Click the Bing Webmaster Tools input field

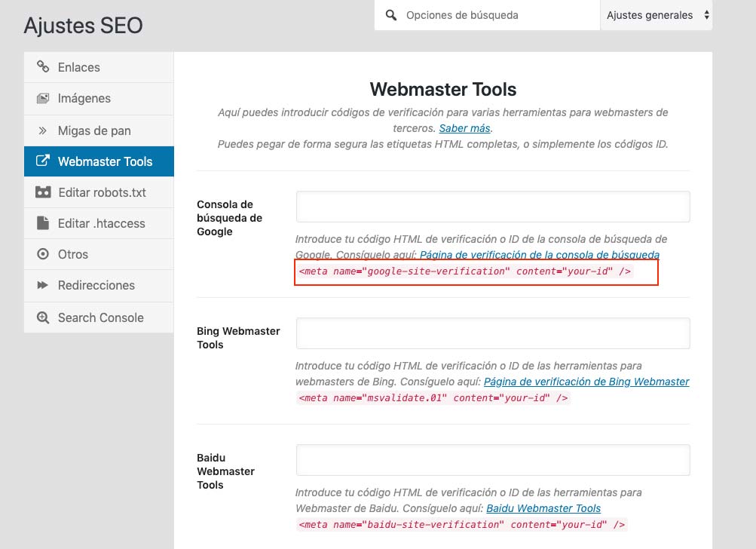pyautogui.click(x=492, y=333)
